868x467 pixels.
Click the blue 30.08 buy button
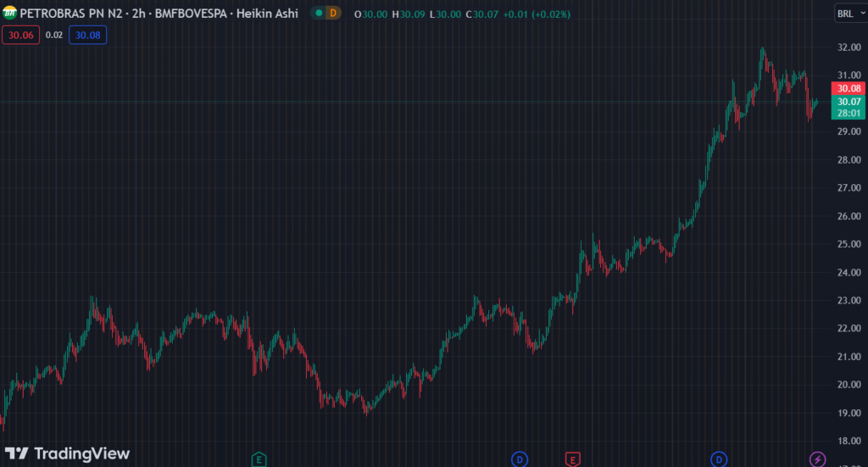(87, 35)
